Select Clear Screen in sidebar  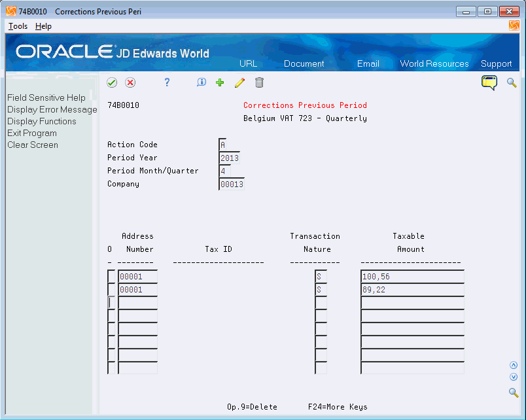click(33, 145)
